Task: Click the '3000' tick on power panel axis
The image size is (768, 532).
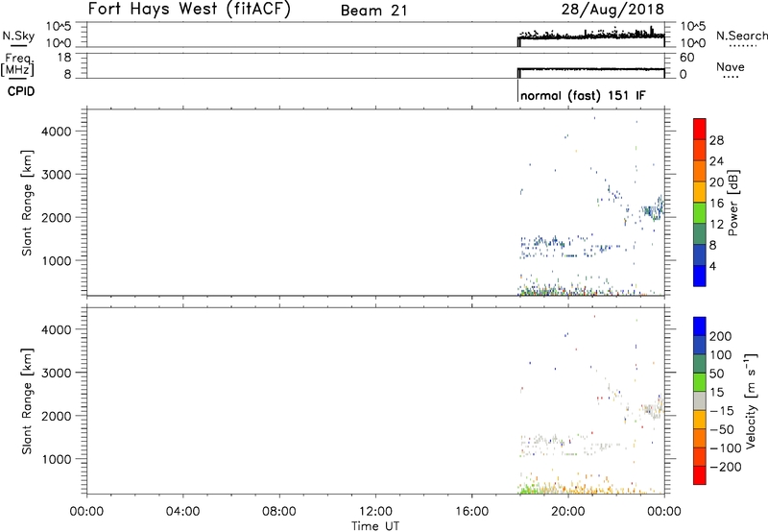Action: click(57, 175)
